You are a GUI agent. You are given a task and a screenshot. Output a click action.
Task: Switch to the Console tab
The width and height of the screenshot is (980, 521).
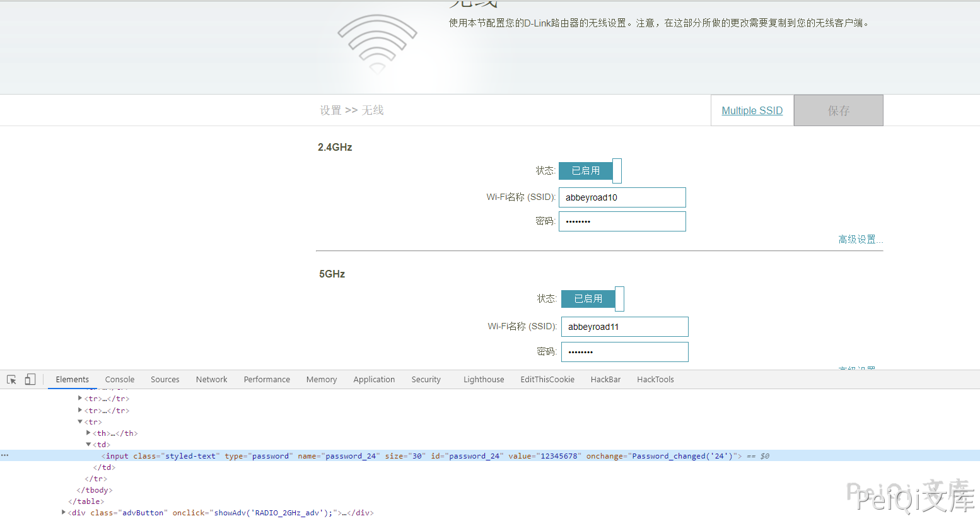(x=120, y=380)
